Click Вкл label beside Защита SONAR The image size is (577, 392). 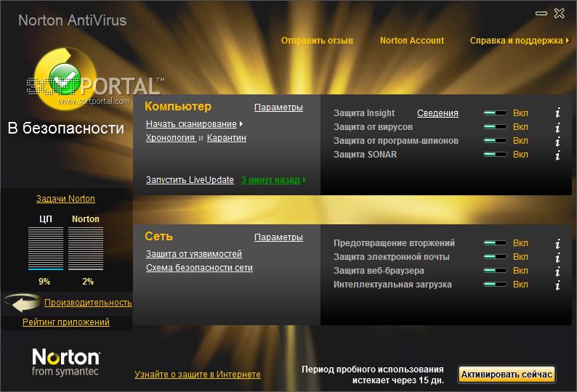[521, 155]
